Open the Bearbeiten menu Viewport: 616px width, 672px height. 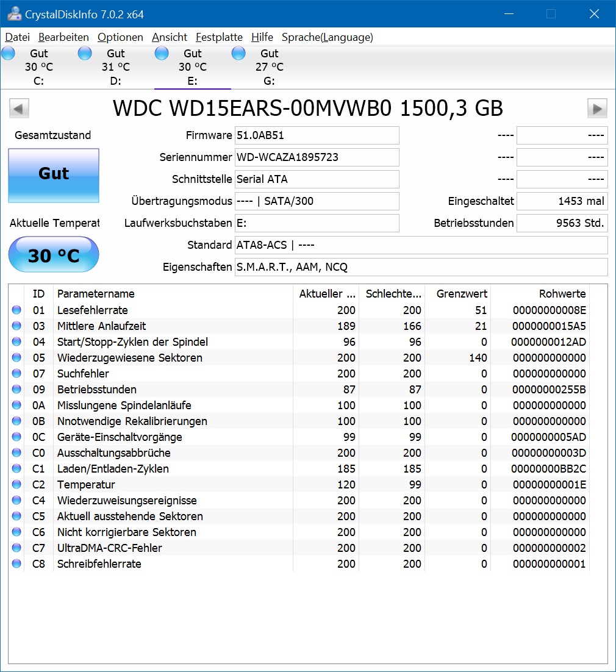[63, 37]
